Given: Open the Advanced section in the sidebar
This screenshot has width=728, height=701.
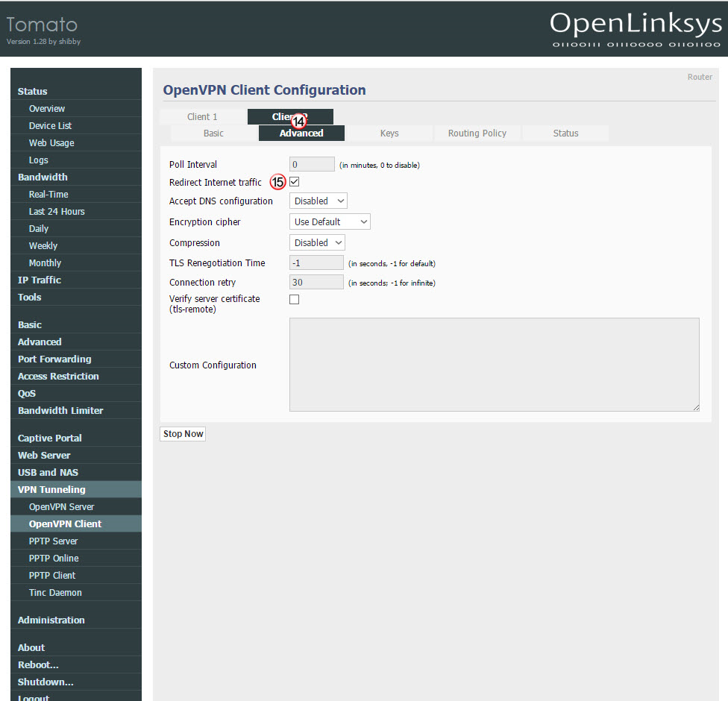Looking at the screenshot, I should (76, 342).
